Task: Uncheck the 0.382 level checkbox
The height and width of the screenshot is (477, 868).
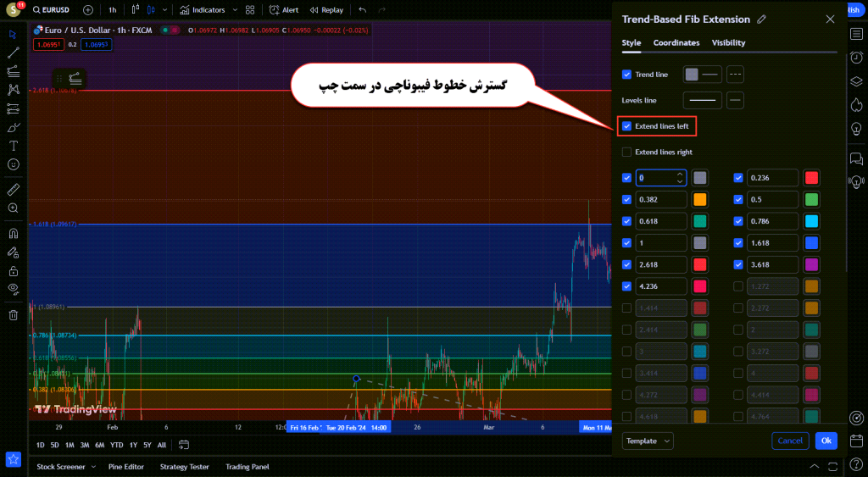Action: point(626,200)
